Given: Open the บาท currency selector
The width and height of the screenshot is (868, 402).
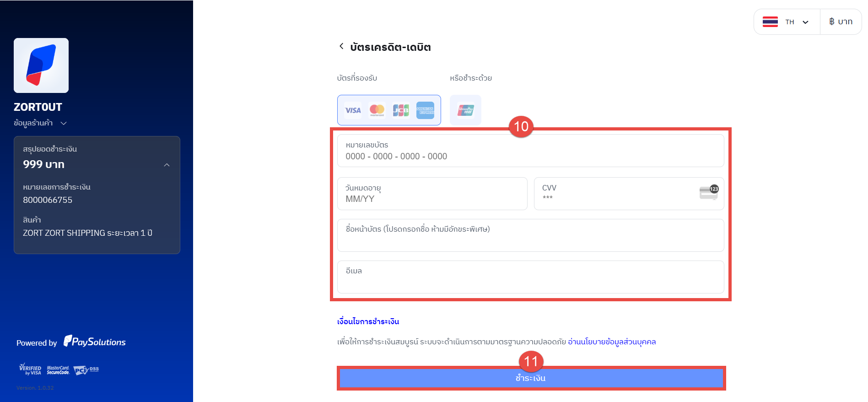Looking at the screenshot, I should 841,22.
